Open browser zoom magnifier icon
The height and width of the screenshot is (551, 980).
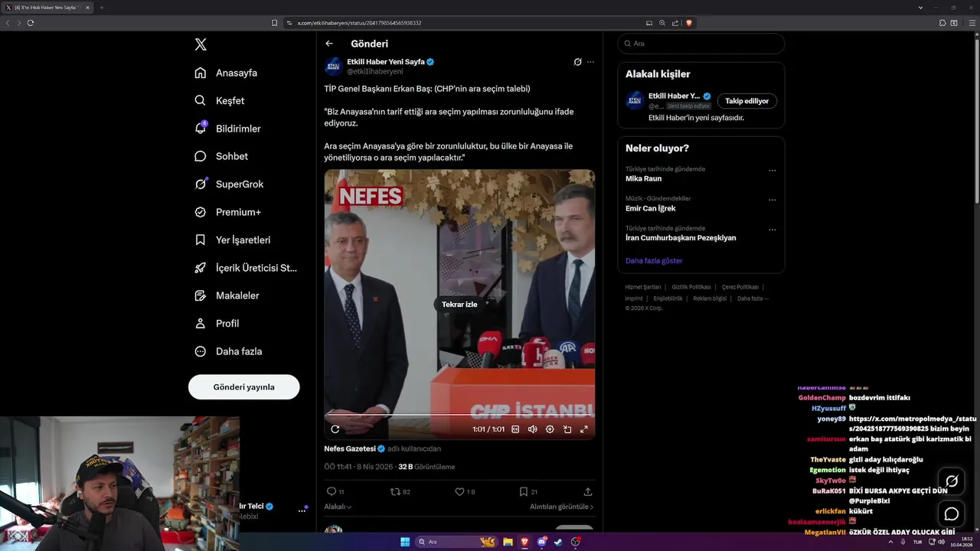(x=662, y=23)
